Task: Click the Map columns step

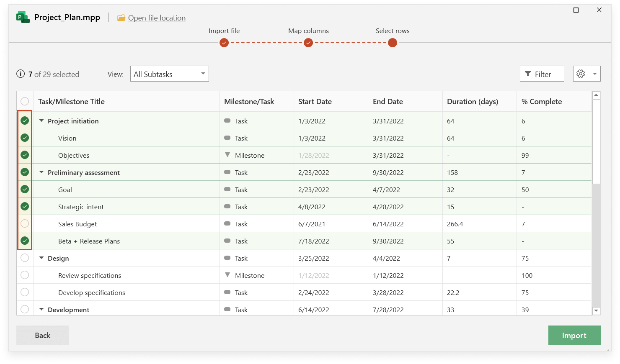Action: point(308,31)
